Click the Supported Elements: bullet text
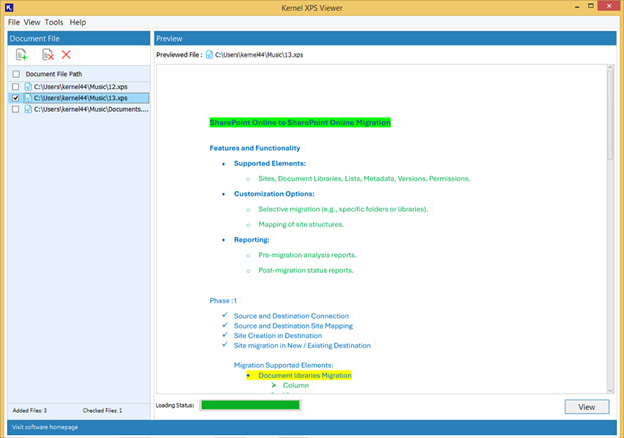 point(270,164)
